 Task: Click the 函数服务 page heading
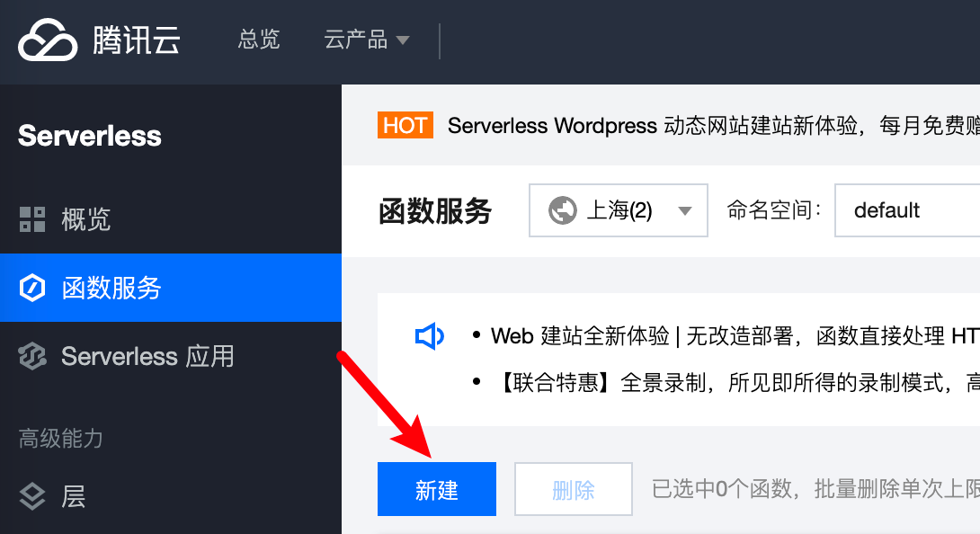click(x=435, y=210)
